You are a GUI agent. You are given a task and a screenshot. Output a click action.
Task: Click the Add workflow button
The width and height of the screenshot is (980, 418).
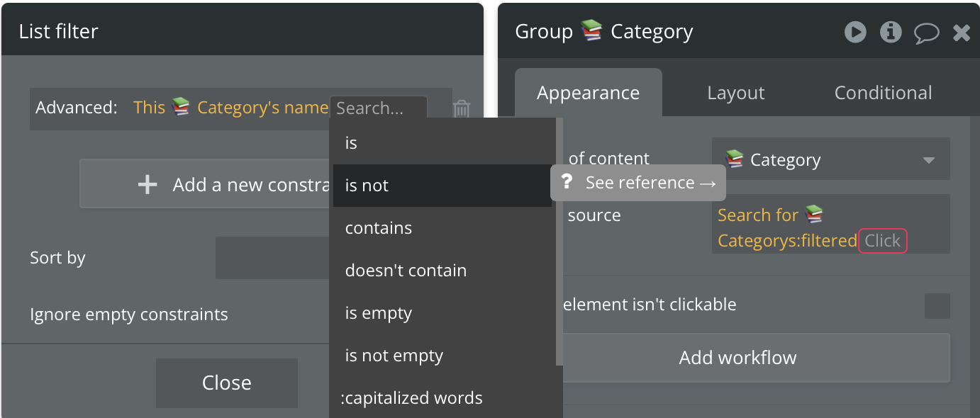tap(737, 358)
